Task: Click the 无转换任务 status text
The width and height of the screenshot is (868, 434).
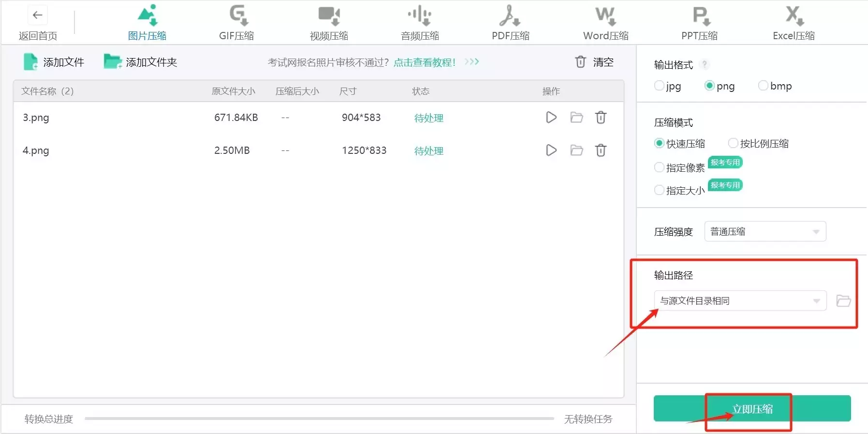Action: (588, 419)
